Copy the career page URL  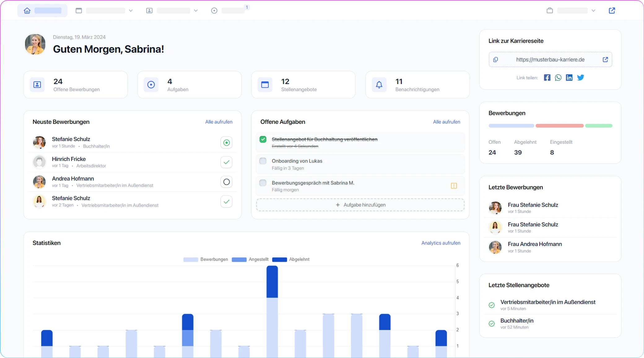point(496,60)
